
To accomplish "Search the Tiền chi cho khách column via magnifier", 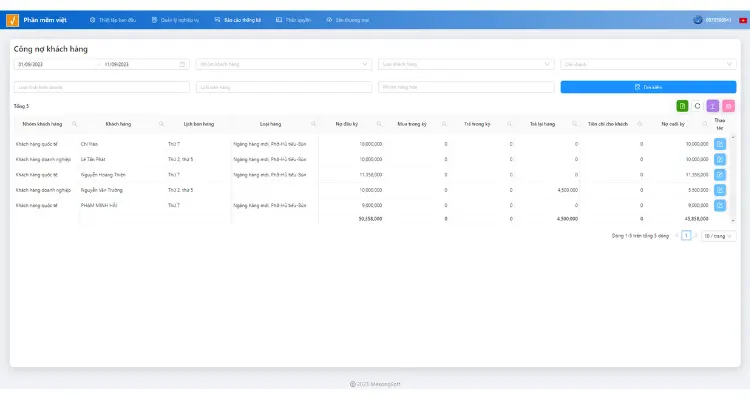I will coord(640,124).
